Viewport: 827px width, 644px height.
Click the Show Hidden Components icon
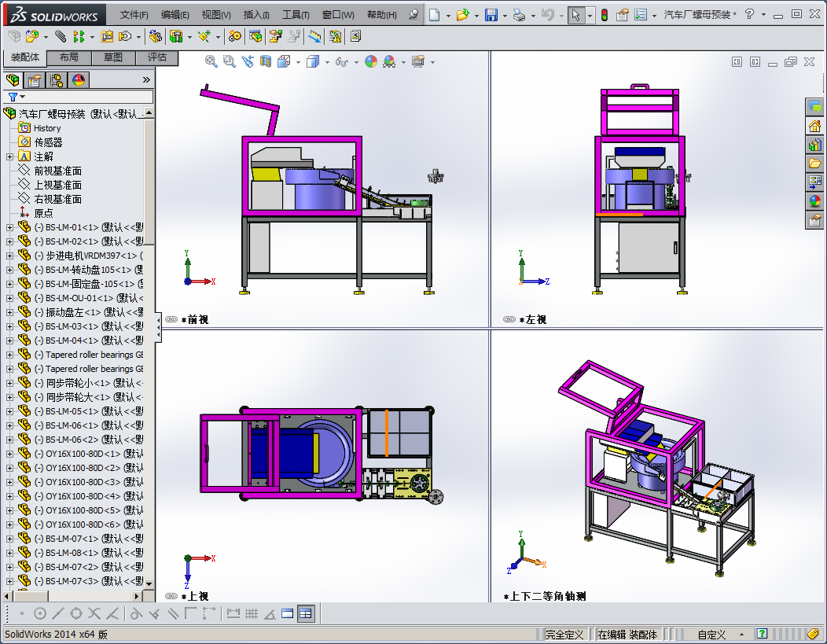[x=155, y=36]
